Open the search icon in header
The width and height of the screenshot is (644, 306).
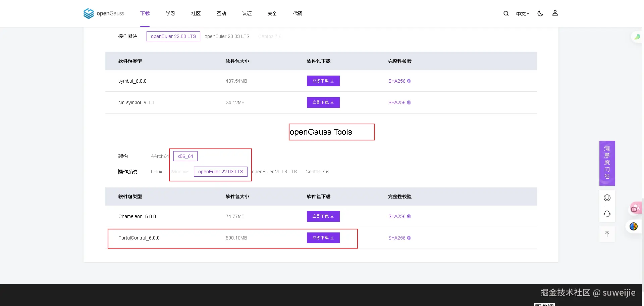click(x=506, y=13)
